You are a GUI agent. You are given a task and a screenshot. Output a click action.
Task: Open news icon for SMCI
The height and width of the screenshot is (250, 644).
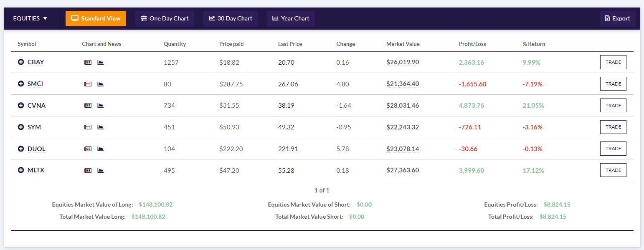point(88,84)
